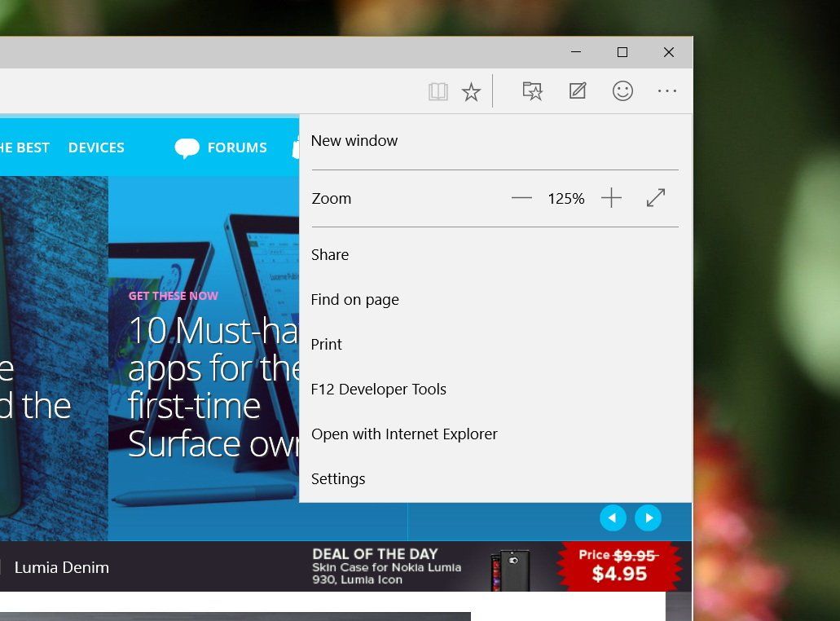This screenshot has height=621, width=840.
Task: Select Settings from the menu
Action: [x=338, y=478]
